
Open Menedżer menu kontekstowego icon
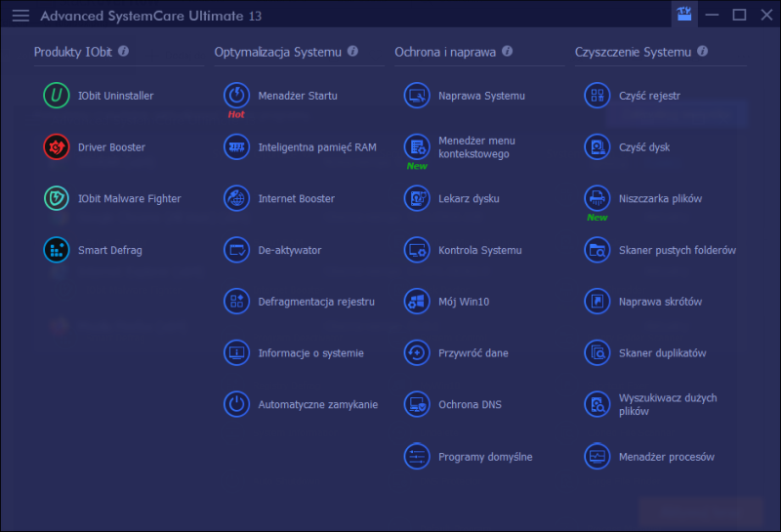point(417,147)
